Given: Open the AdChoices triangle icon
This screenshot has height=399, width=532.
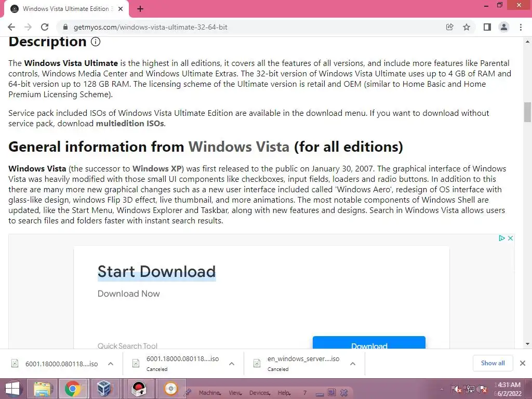Looking at the screenshot, I should [502, 238].
